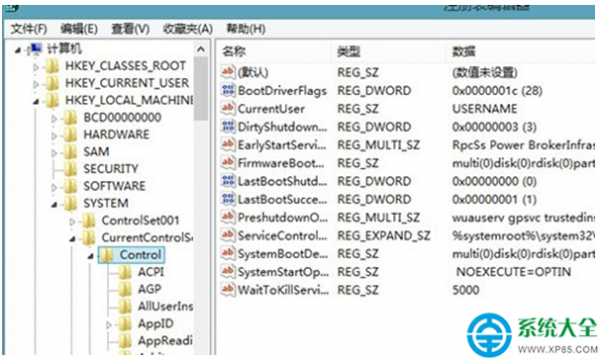
Task: Click the WaitToKillServi... value icon
Action: 228,289
